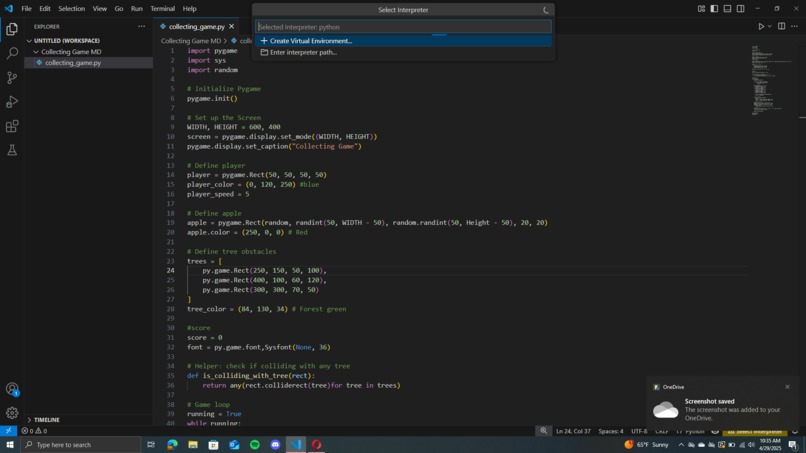Click the zoom magnifier in status bar
806x453 pixels.
(543, 431)
